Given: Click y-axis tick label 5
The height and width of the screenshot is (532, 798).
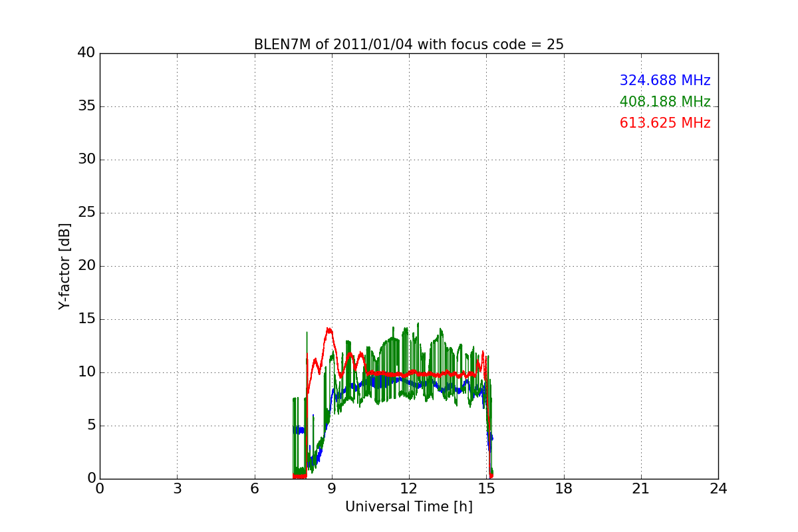Looking at the screenshot, I should pyautogui.click(x=91, y=426).
